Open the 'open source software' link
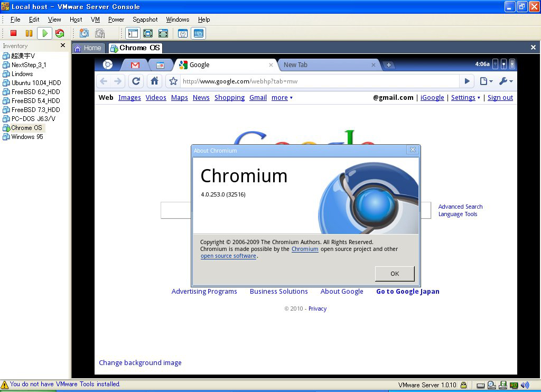 click(x=228, y=256)
